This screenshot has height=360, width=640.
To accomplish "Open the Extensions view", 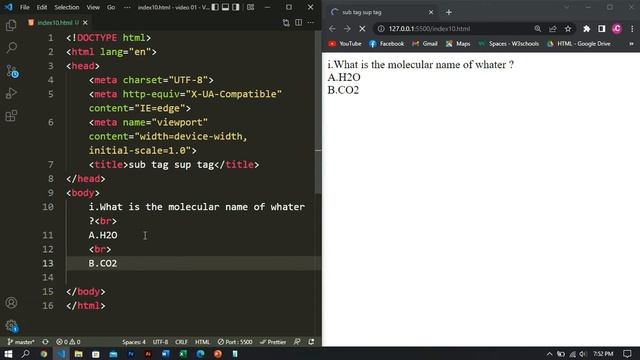I will pos(11,116).
